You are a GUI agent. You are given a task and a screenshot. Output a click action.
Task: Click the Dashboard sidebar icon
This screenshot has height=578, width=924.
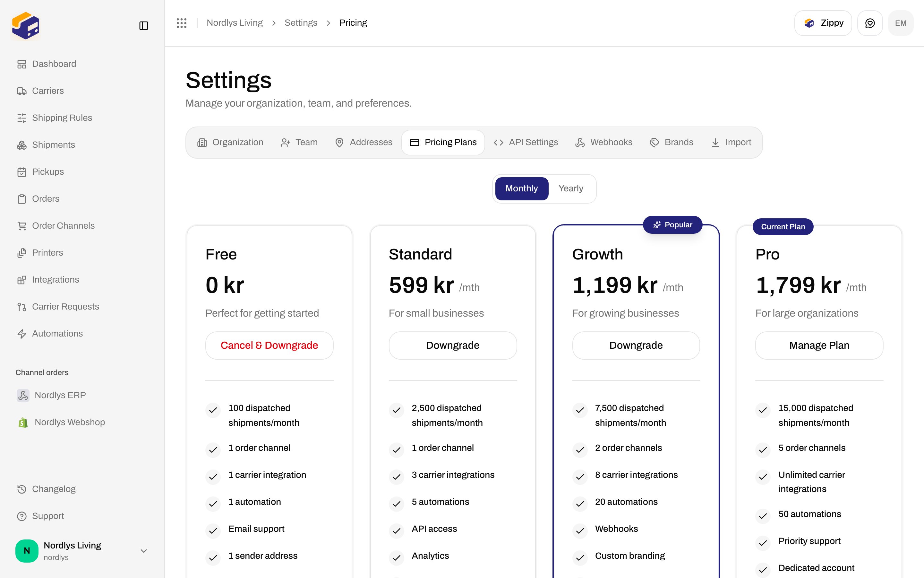pyautogui.click(x=22, y=64)
